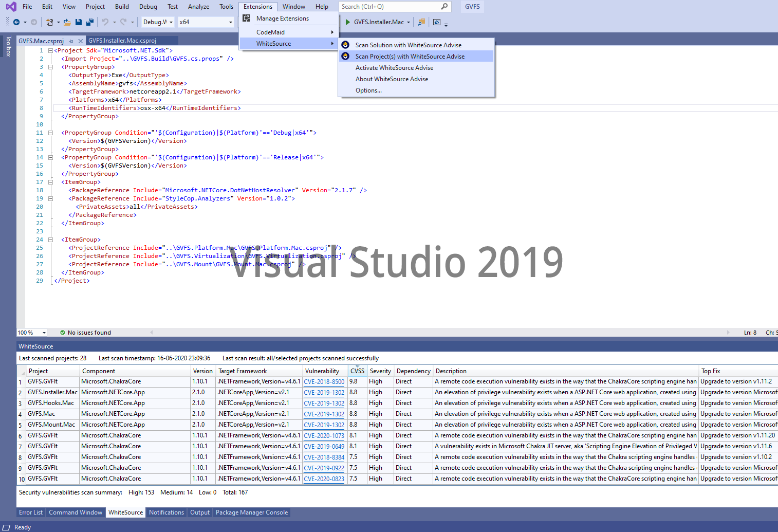Click the New Project toolbar icon
This screenshot has width=778, height=532.
click(x=49, y=22)
